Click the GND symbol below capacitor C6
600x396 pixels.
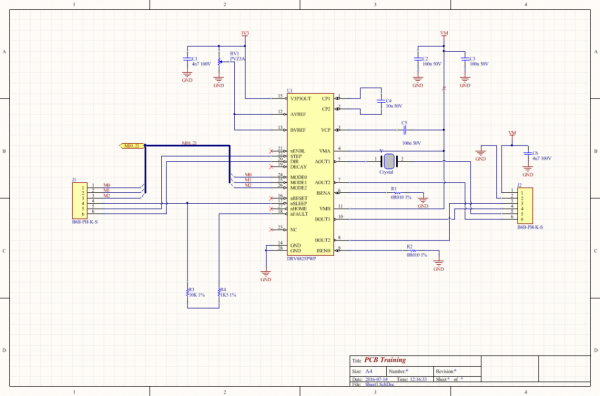tap(528, 171)
